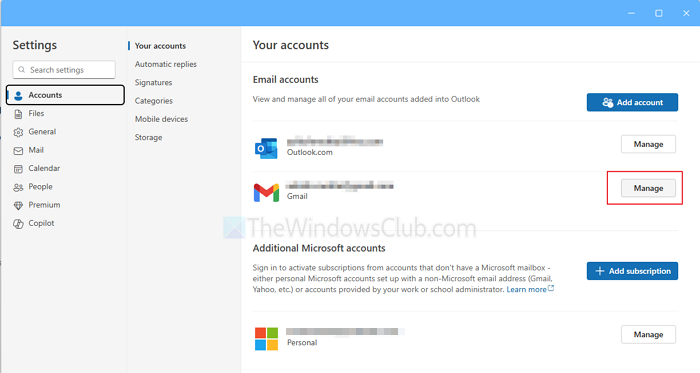The image size is (700, 373).
Task: Open the Premium settings category
Action: pyautogui.click(x=65, y=205)
